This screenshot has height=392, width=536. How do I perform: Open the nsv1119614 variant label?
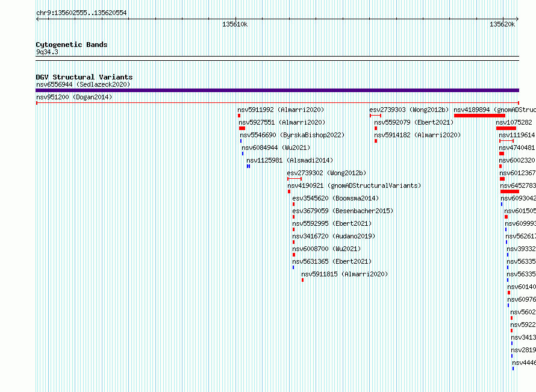click(517, 135)
